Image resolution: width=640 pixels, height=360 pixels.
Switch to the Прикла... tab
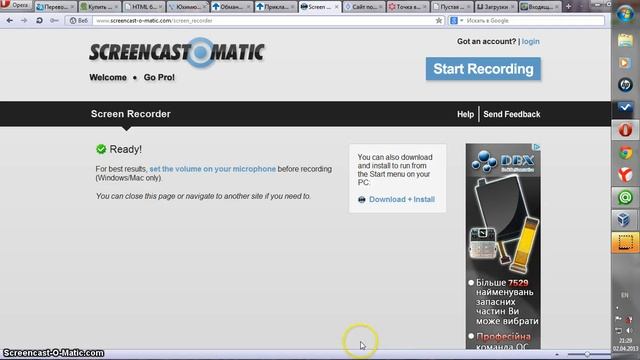[x=275, y=7]
